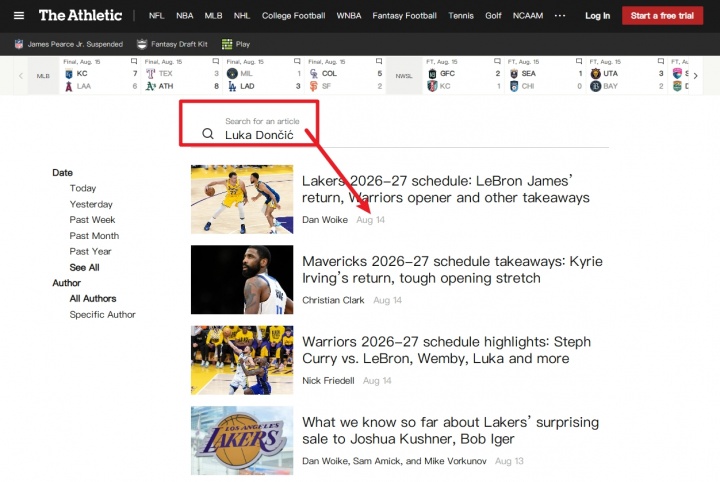Image resolution: width=720 pixels, height=482 pixels.
Task: Open comments icon on UTA vs BAY game
Action: click(661, 61)
